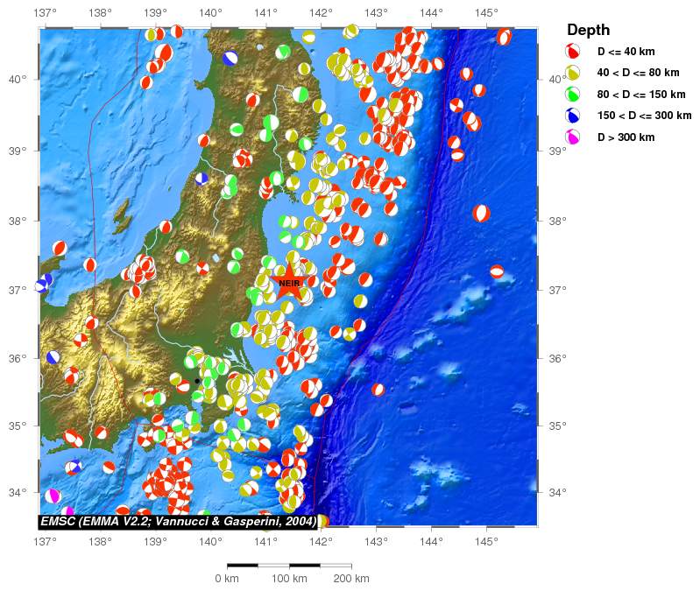Image resolution: width=700 pixels, height=591 pixels.
Task: Click the blue beachball near top at 140.4°E
Action: click(x=230, y=58)
